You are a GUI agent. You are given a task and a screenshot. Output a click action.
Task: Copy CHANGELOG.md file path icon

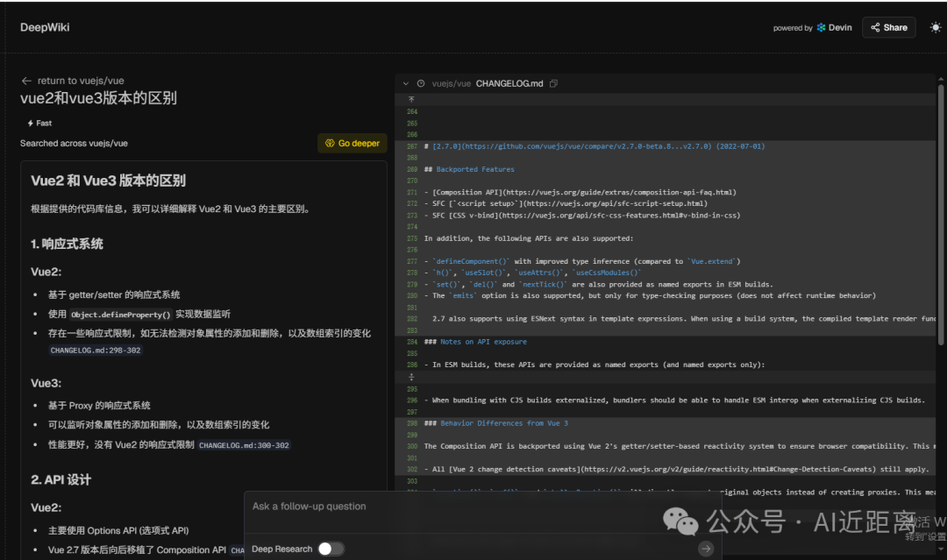coord(553,84)
